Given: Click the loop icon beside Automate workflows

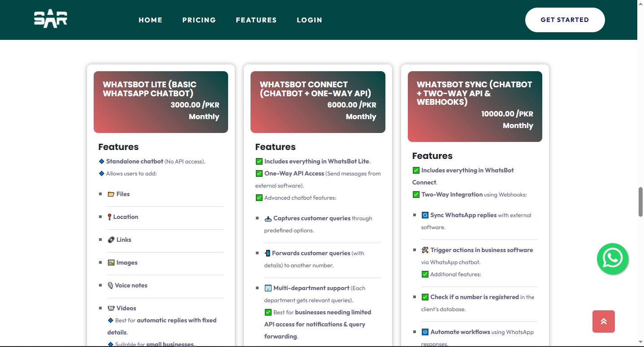Looking at the screenshot, I should tap(425, 332).
